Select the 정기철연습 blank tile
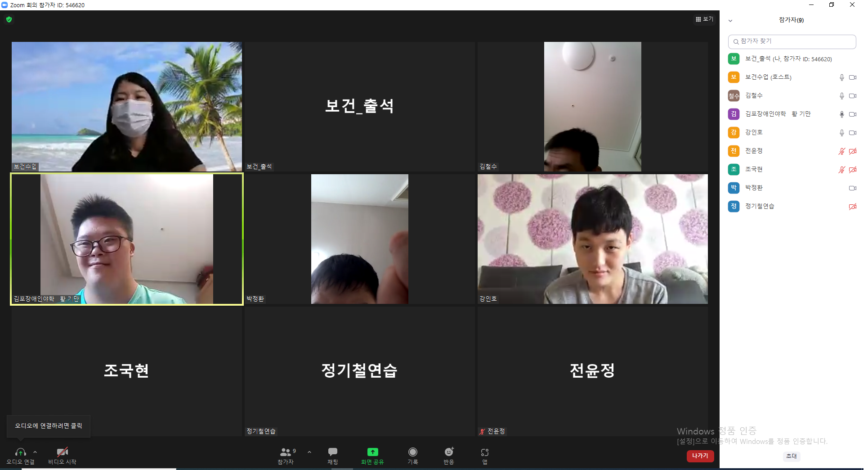The image size is (868, 470). (360, 371)
